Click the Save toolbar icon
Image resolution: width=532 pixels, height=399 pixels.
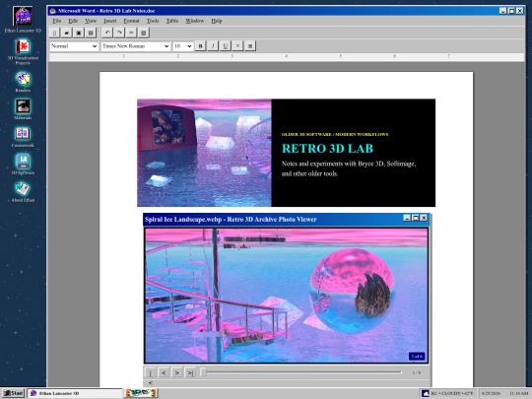click(79, 33)
